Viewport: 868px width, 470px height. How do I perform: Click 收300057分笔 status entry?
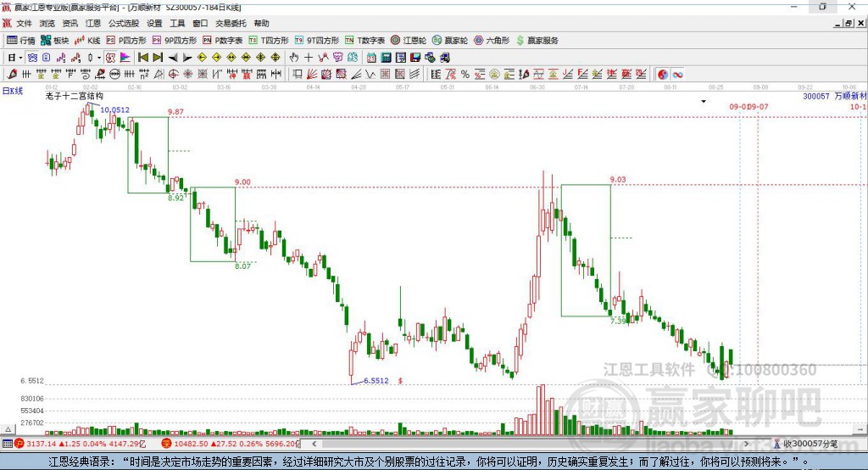pos(805,444)
